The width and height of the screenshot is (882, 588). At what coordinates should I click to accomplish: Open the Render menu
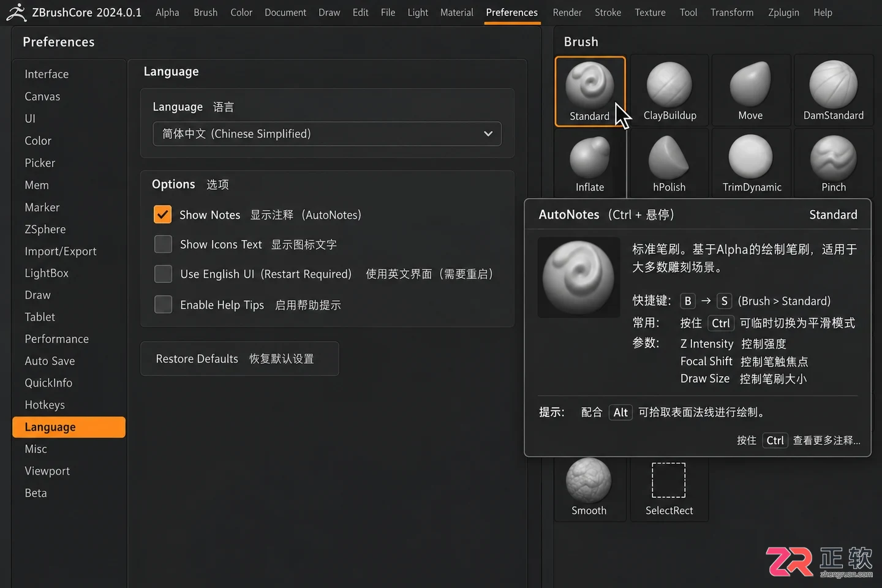pyautogui.click(x=567, y=12)
